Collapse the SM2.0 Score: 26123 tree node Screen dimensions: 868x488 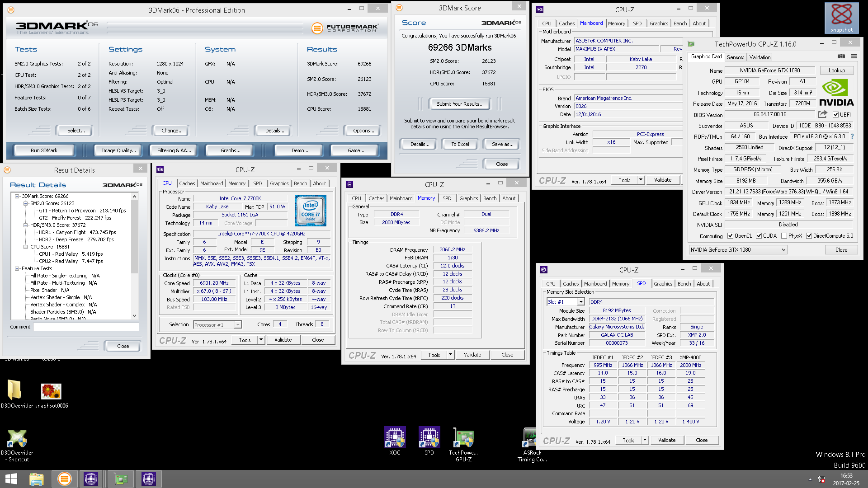click(x=26, y=203)
